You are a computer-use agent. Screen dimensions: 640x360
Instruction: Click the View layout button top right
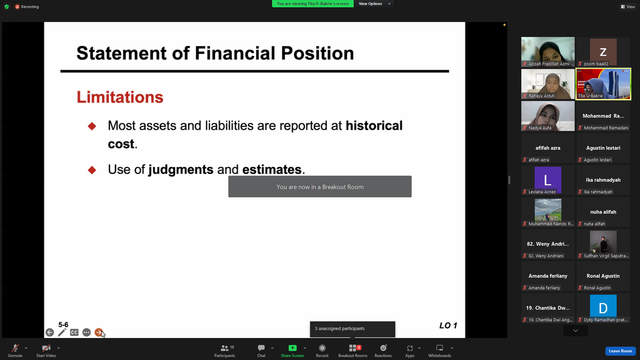[x=628, y=7]
